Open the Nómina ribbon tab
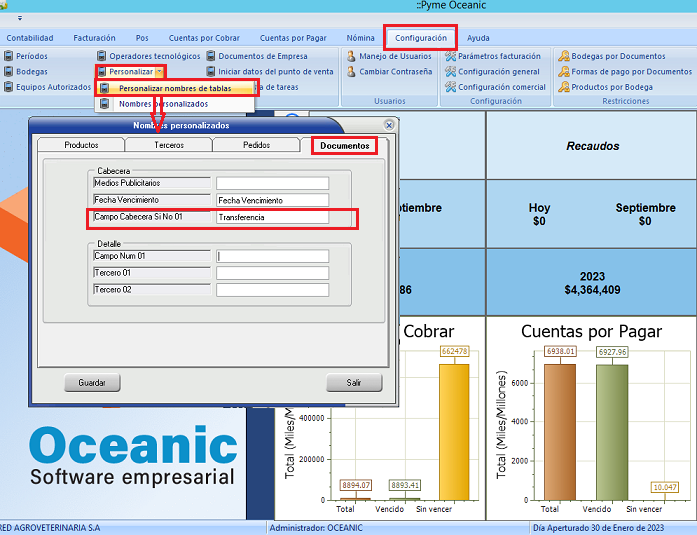 coord(361,38)
